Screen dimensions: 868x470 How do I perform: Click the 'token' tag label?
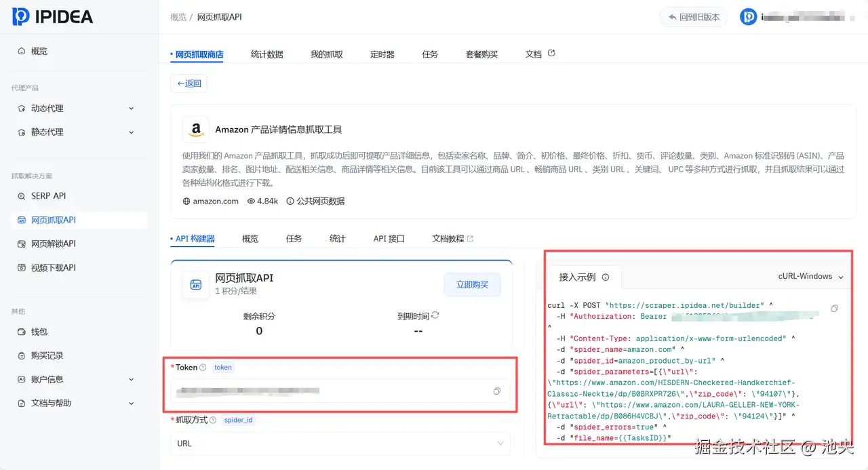point(223,368)
